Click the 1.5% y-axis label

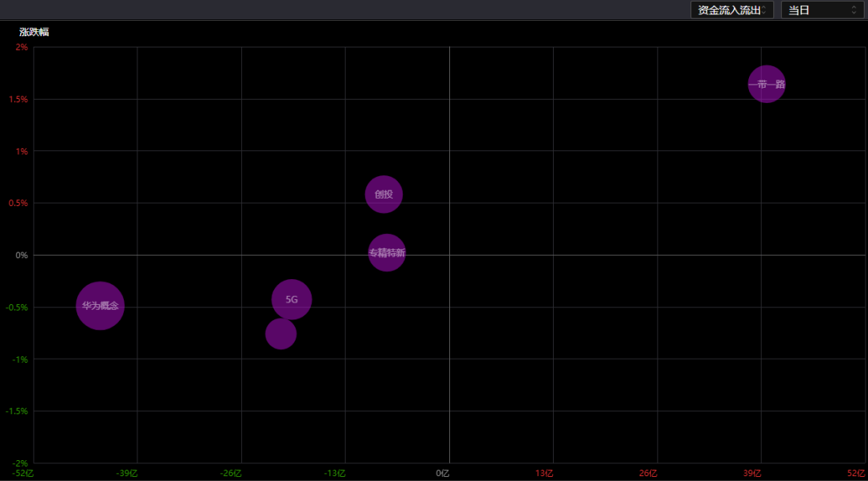tap(17, 100)
